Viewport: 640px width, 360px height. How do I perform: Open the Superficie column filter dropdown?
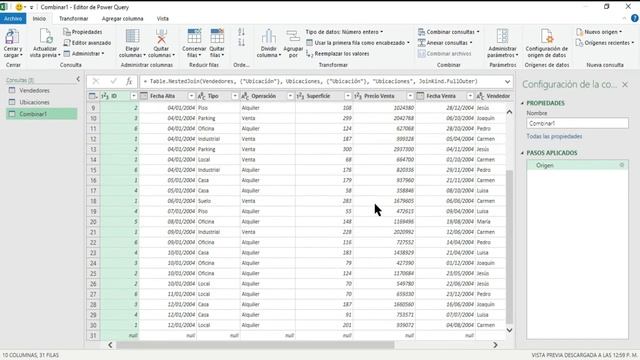tap(348, 96)
